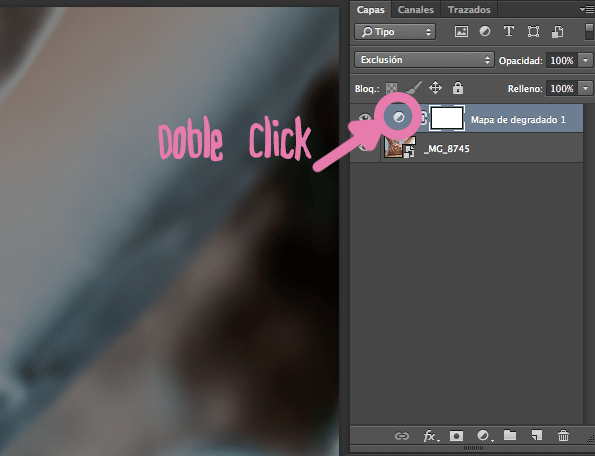
Task: Filter layers by pixel image icon
Action: tap(461, 31)
